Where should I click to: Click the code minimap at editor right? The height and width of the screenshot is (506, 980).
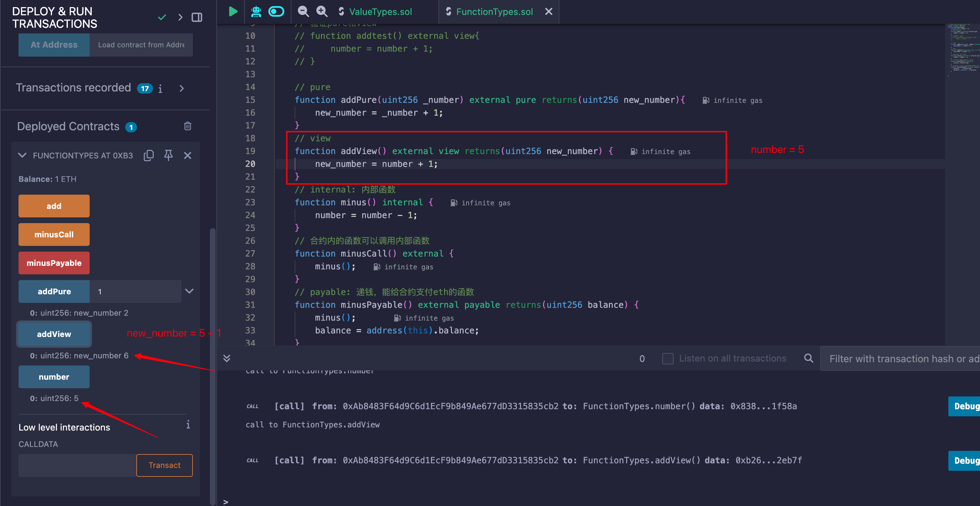(963, 49)
